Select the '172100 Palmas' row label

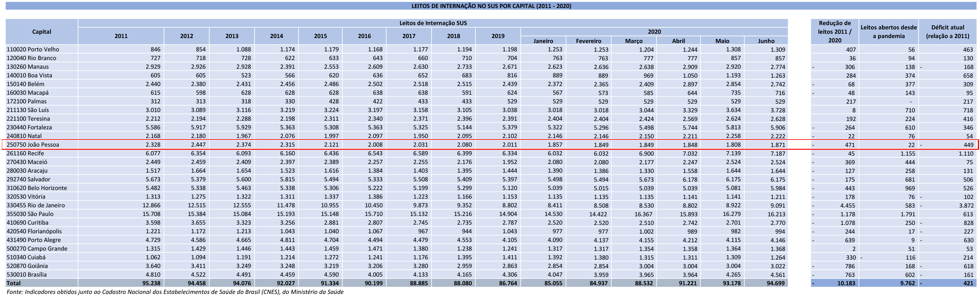[x=27, y=101]
